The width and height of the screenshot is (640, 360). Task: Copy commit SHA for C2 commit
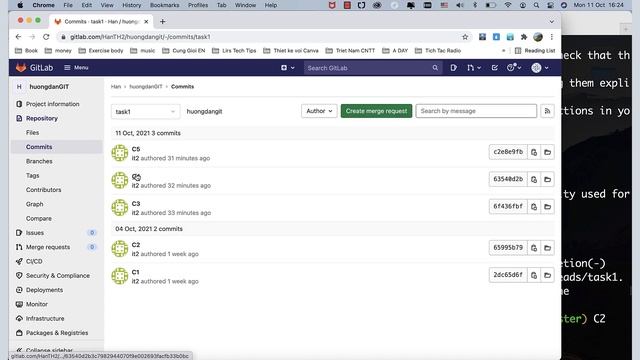tap(534, 248)
